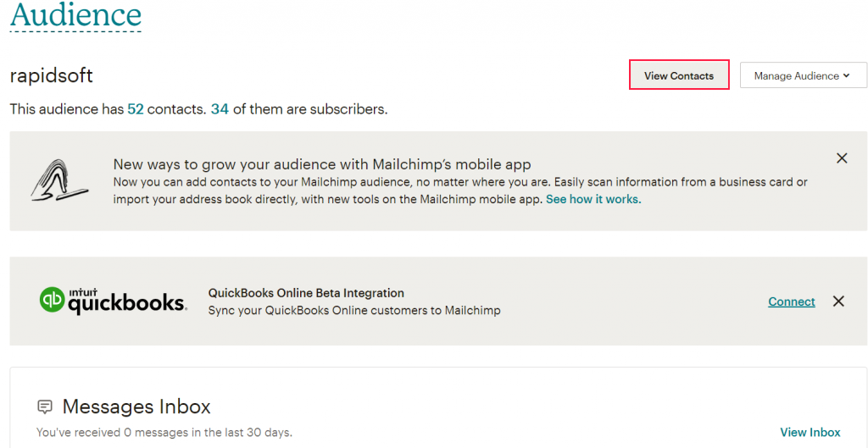Click the 52 contacts count link
Screen dimensions: 868x448
pos(136,109)
